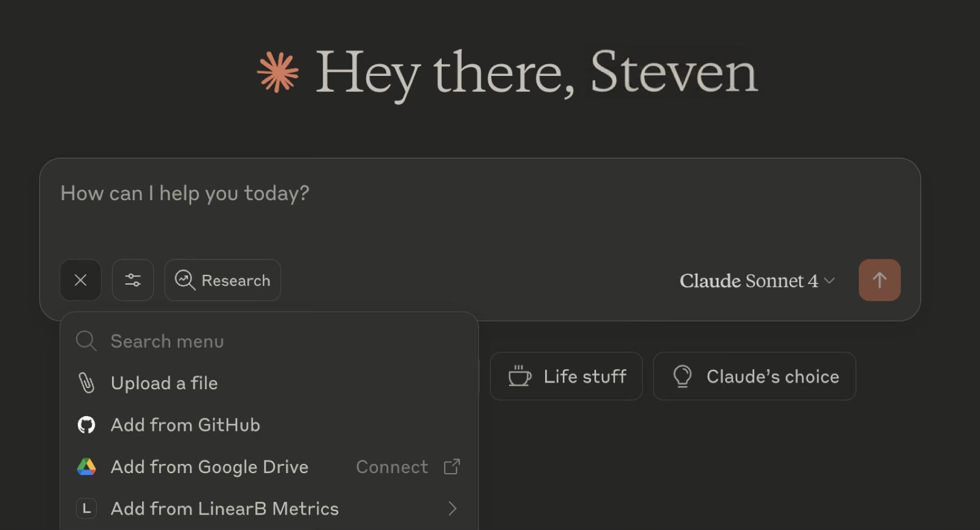This screenshot has height=530, width=980.
Task: Select Add from Google Drive
Action: (269, 467)
